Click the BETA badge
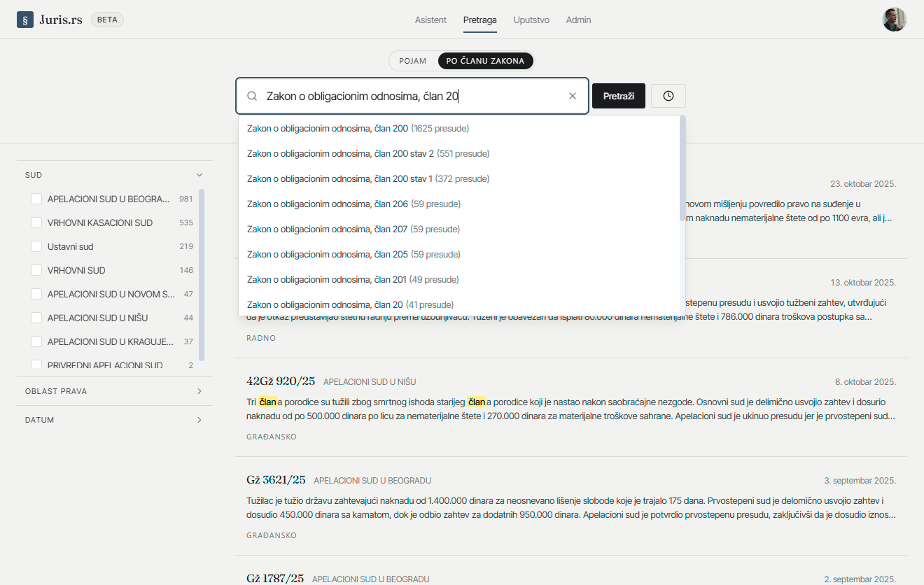Image resolution: width=924 pixels, height=585 pixels. pos(107,20)
